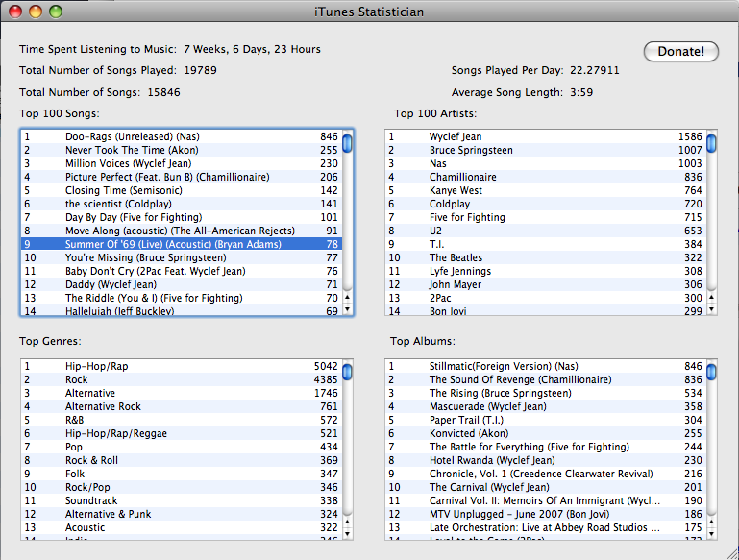Select artist U2

(x=546, y=231)
